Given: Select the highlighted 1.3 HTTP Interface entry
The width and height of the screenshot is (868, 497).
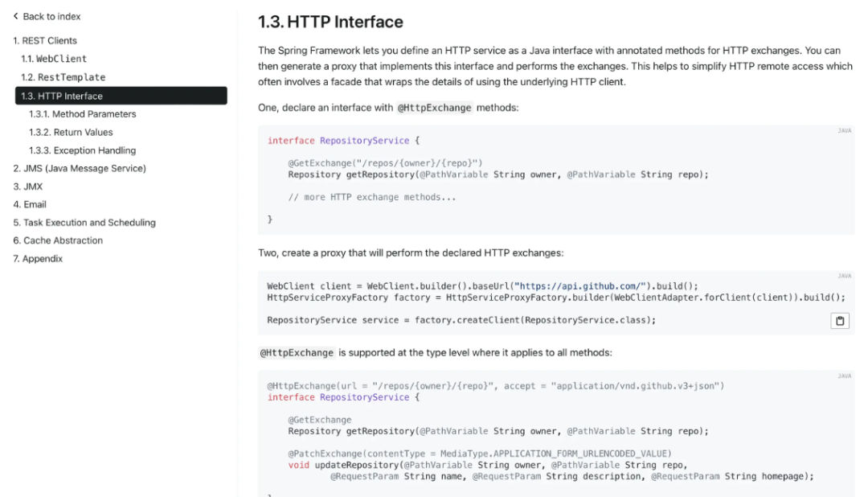Looking at the screenshot, I should point(121,96).
